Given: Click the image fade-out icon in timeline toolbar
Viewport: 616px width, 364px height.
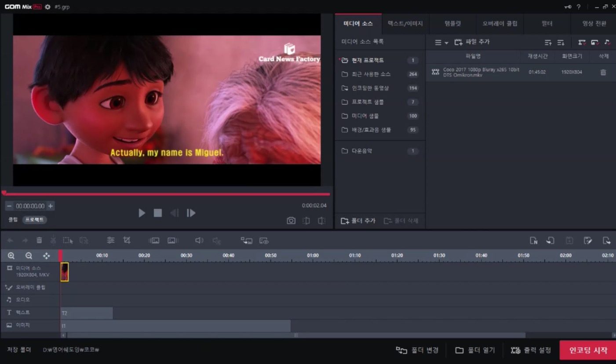Looking at the screenshot, I should pos(172,240).
